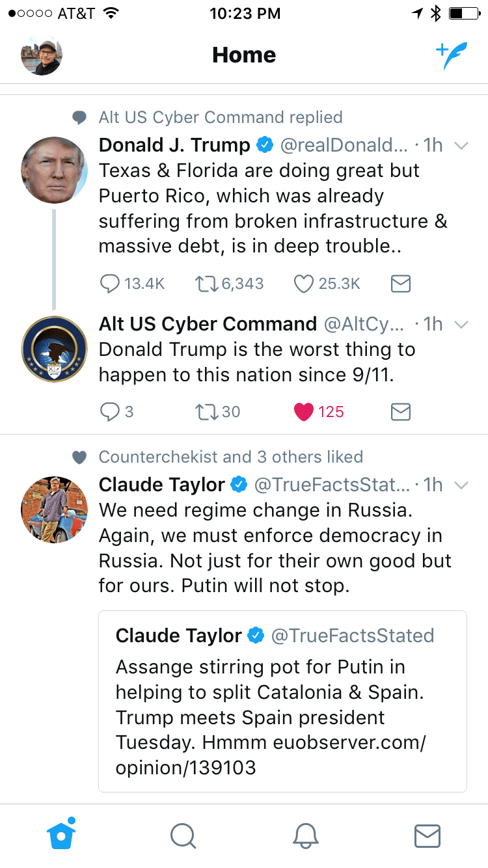The image size is (488, 868).
Task: View Alt US Cyber Command's avatar
Action: tap(55, 349)
